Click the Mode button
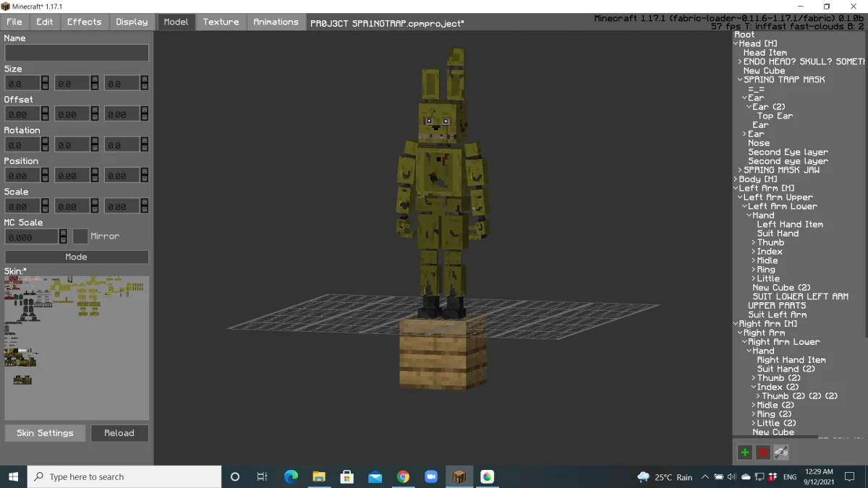 (77, 257)
